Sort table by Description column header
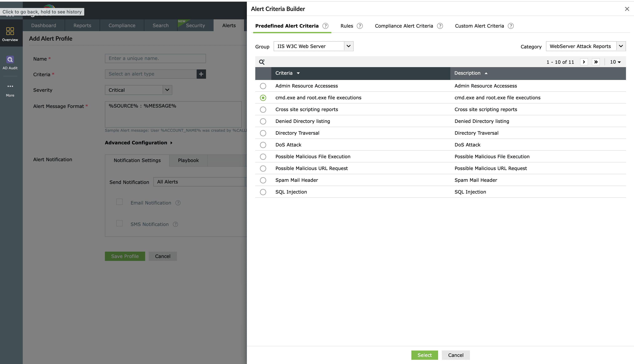The image size is (634, 364). 467,73
